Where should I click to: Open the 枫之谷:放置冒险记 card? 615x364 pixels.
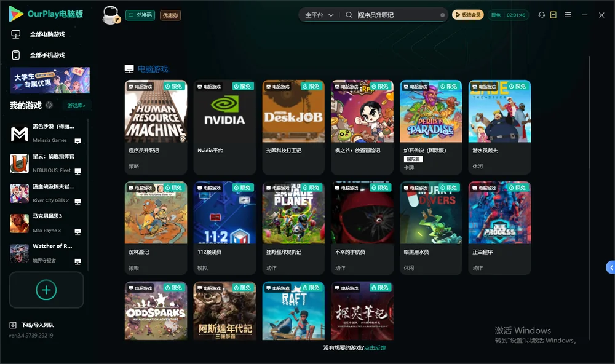tap(362, 127)
